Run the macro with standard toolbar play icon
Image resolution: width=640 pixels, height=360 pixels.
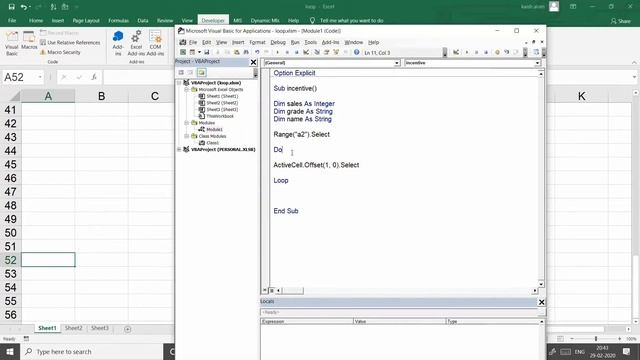pyautogui.click(x=278, y=52)
